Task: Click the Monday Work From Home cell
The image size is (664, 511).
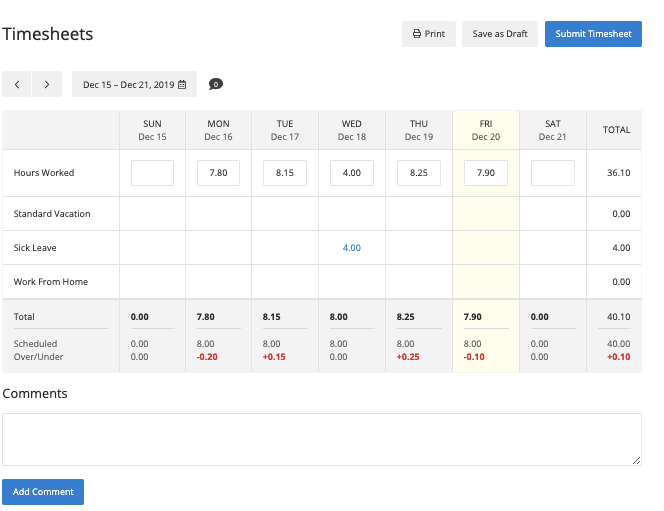Action: tap(219, 282)
